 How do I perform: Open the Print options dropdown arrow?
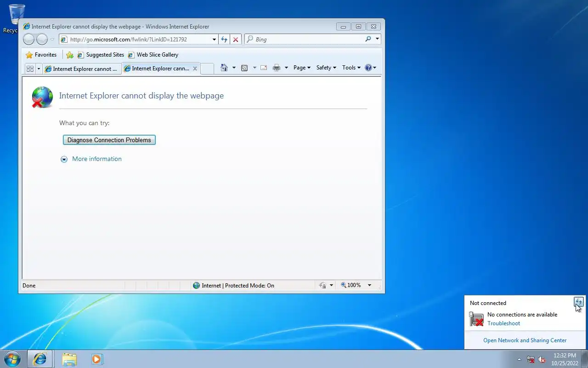(286, 68)
